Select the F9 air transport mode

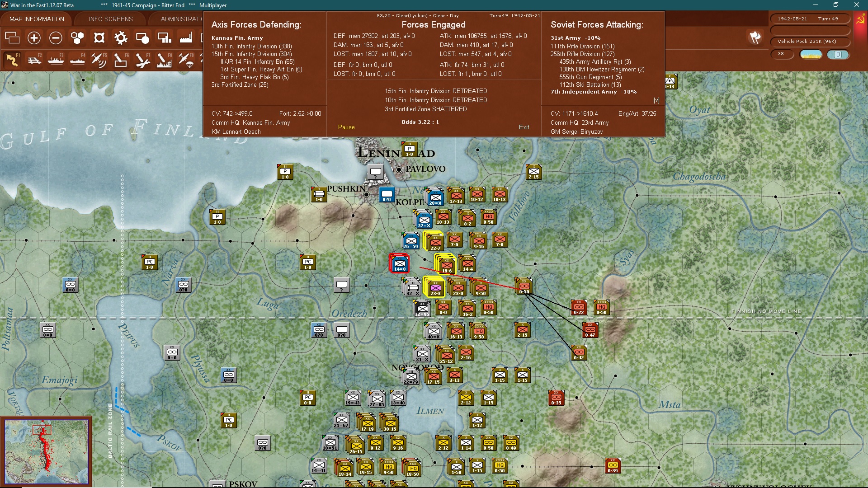[186, 60]
